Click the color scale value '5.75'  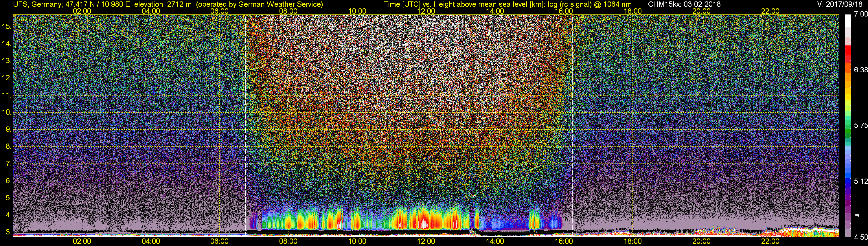[x=861, y=125]
